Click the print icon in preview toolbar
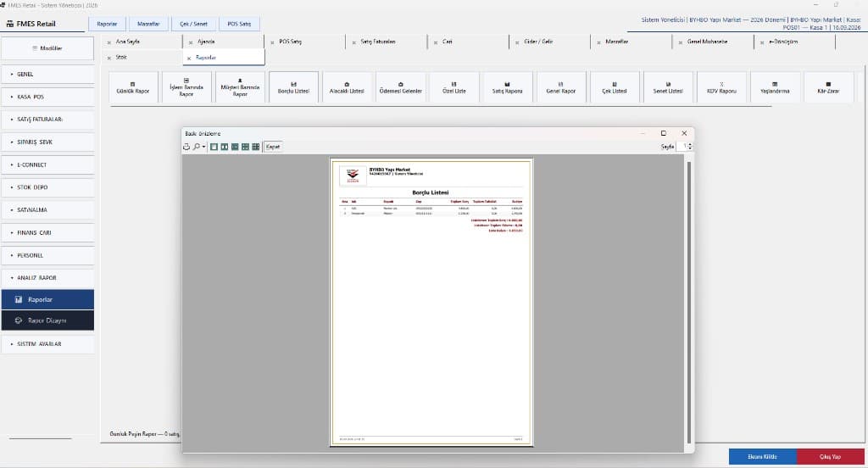Viewport: 868px width, 468px height. click(186, 147)
